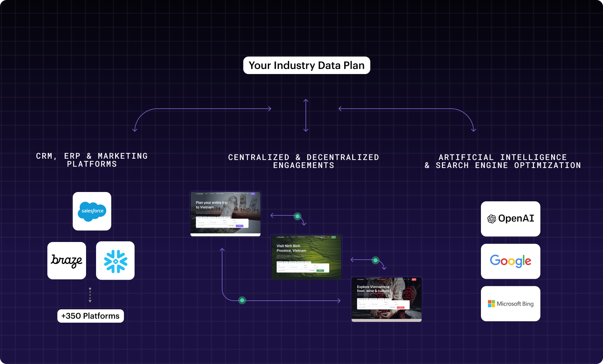Open the OpenAI logo card
The height and width of the screenshot is (364, 603).
510,219
